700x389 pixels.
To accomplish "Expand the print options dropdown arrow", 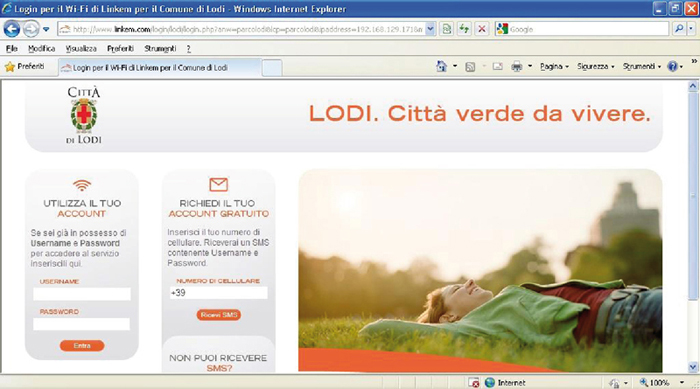I will pos(529,67).
